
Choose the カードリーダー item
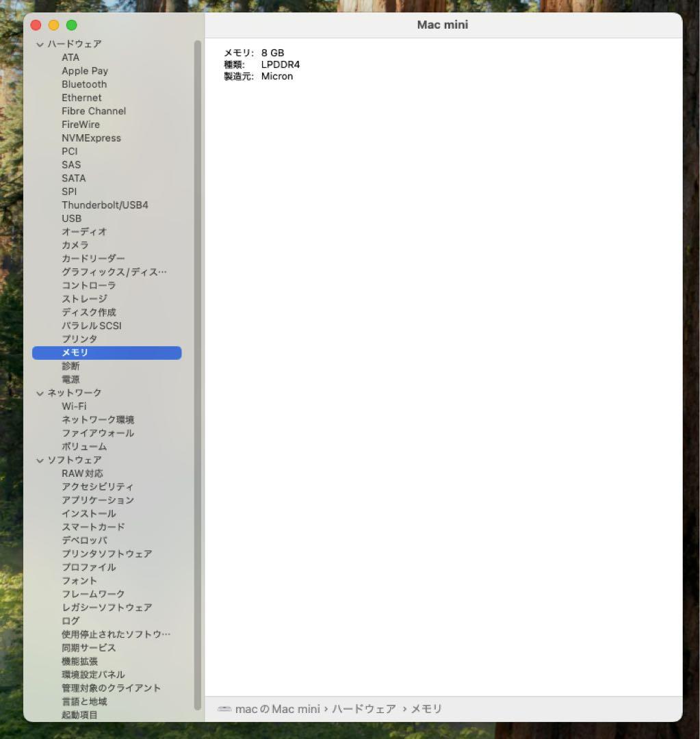click(93, 259)
